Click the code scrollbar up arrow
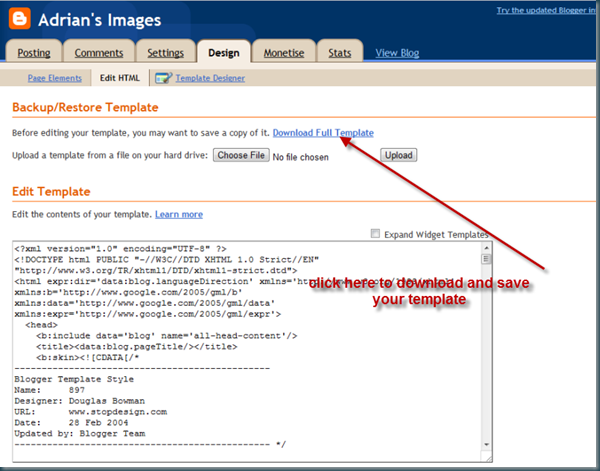This screenshot has width=600, height=471. [486, 248]
